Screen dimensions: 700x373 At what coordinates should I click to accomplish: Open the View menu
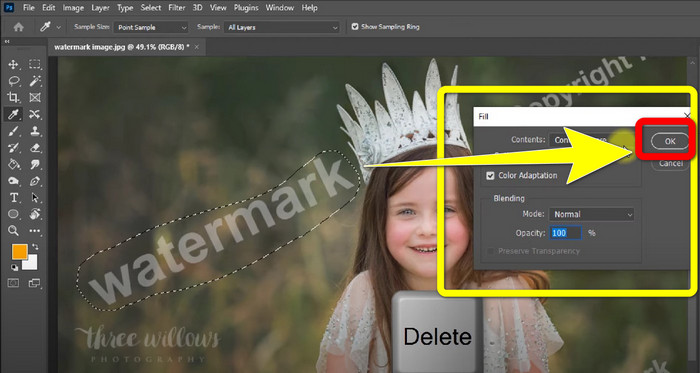pyautogui.click(x=218, y=8)
